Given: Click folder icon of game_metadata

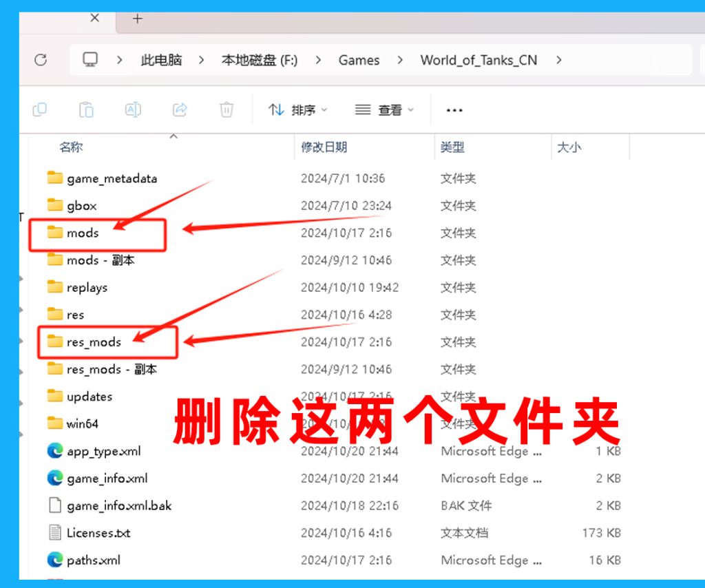Looking at the screenshot, I should [x=55, y=178].
